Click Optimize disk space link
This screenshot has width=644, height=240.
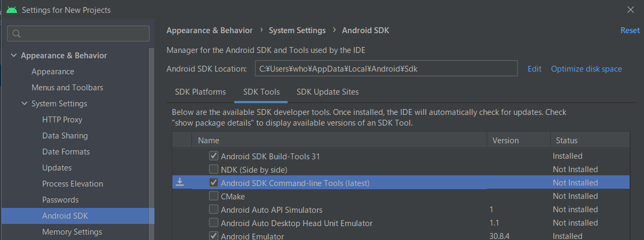tap(586, 69)
